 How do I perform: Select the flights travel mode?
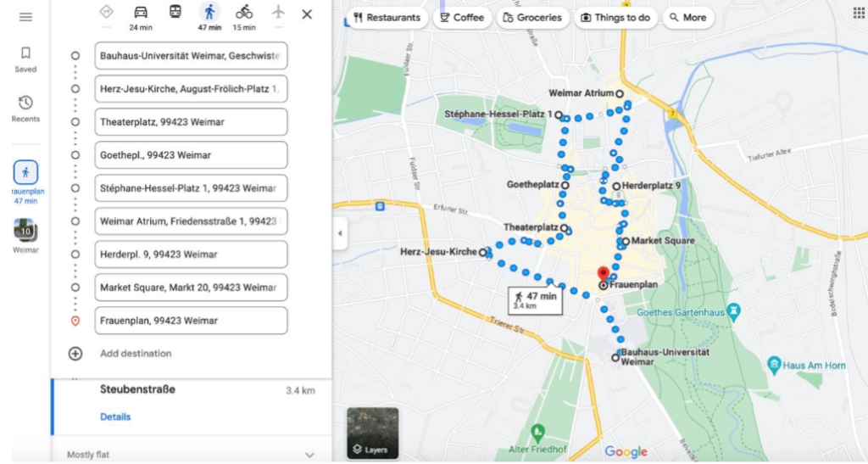coord(278,12)
